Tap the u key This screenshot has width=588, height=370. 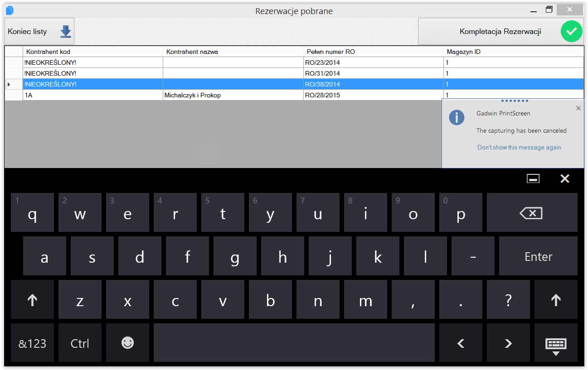click(x=318, y=212)
